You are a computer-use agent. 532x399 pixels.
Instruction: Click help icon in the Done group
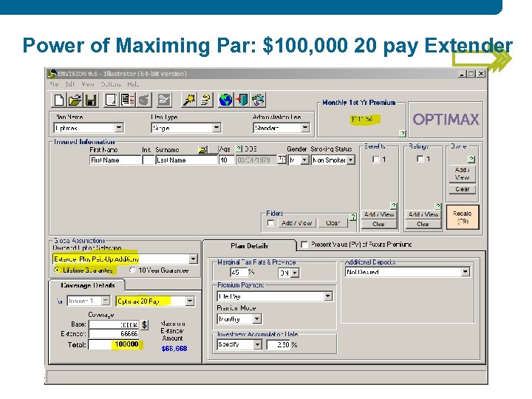point(471,159)
